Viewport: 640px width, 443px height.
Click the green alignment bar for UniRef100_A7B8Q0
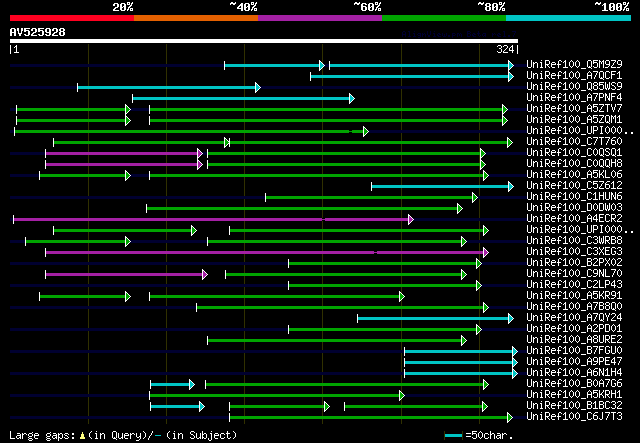coord(342,307)
